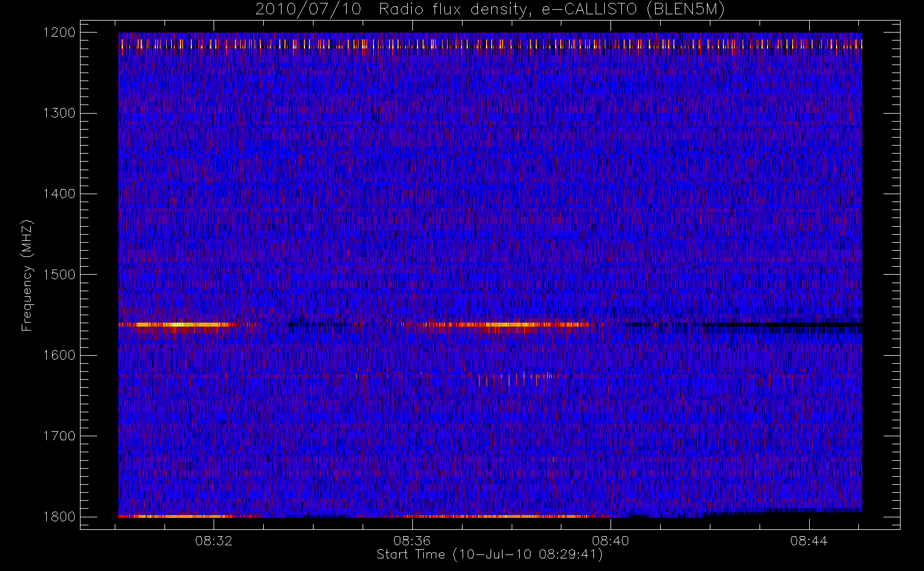
Task: Click the 1800 frequency tick label
Action: 59,517
